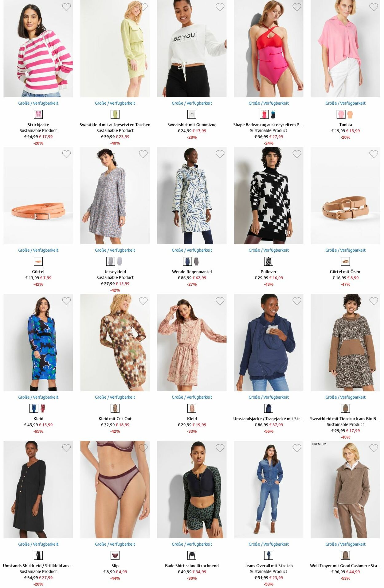Screen dimensions: 384x588
Task: Add Strickjacke to wishlist with heart icon
Action: click(66, 7)
